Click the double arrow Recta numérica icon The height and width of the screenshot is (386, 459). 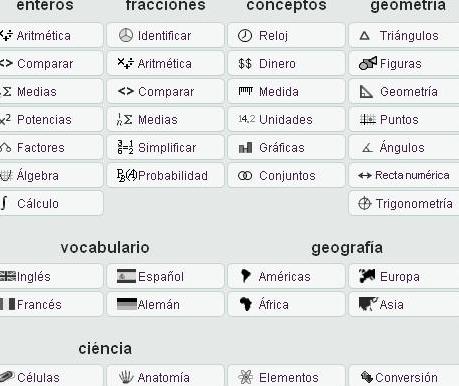[365, 175]
